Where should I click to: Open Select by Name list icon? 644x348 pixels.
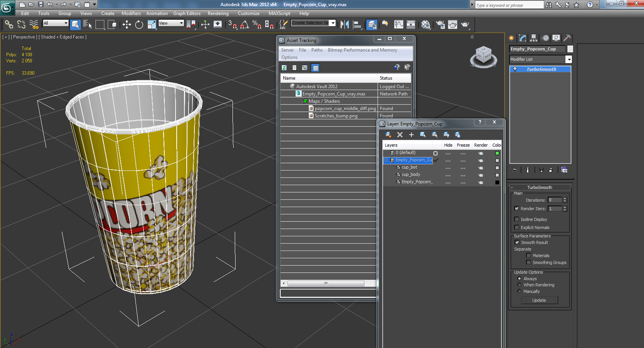click(x=87, y=24)
